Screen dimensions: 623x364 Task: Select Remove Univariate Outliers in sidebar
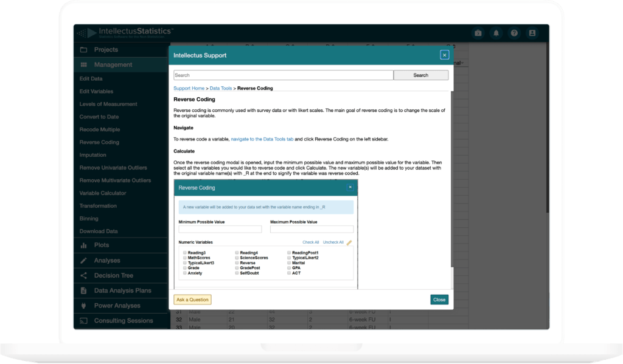(x=113, y=168)
